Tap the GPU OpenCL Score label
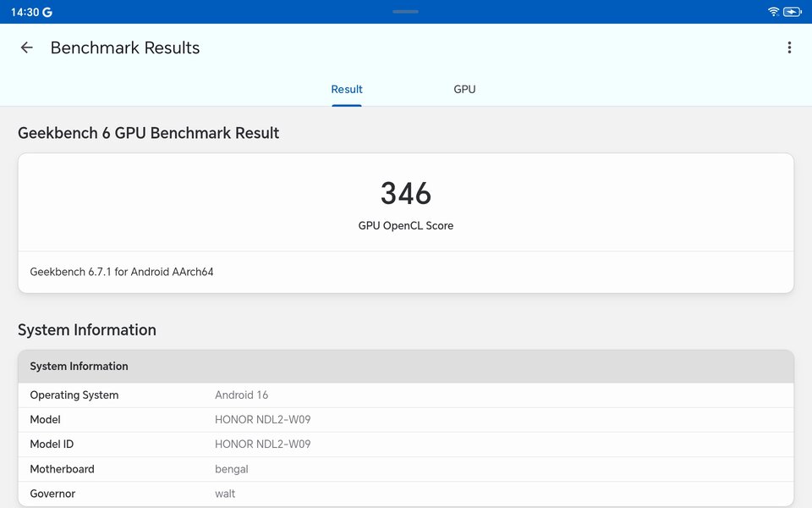This screenshot has height=508, width=812. point(406,225)
